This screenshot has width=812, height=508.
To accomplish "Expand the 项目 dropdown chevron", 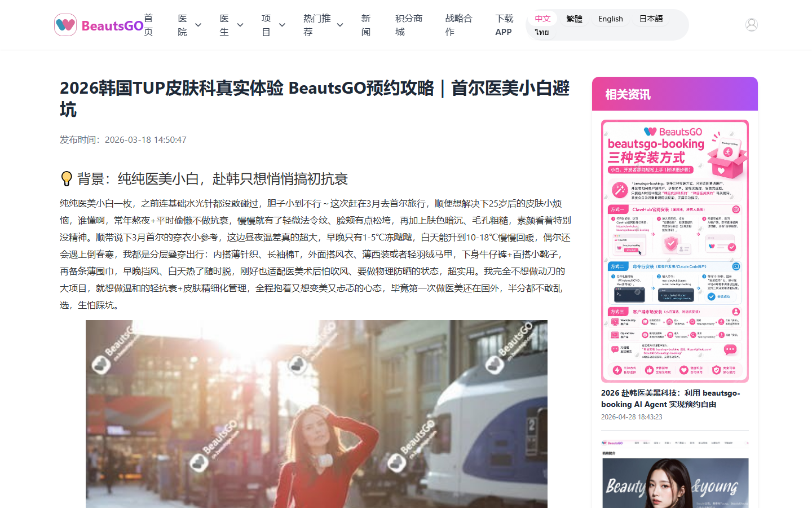I will tap(282, 25).
